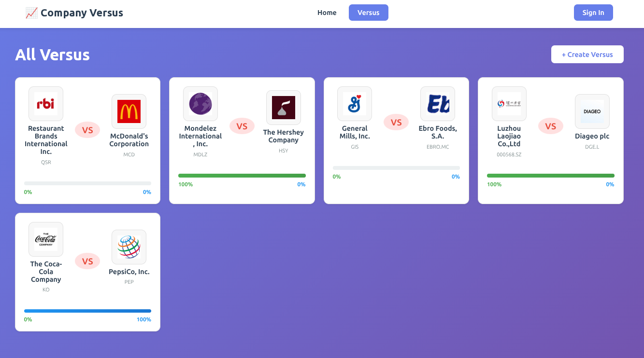Screen dimensions: 644x358
Task: Click the Company Versus site title
Action: click(x=82, y=13)
